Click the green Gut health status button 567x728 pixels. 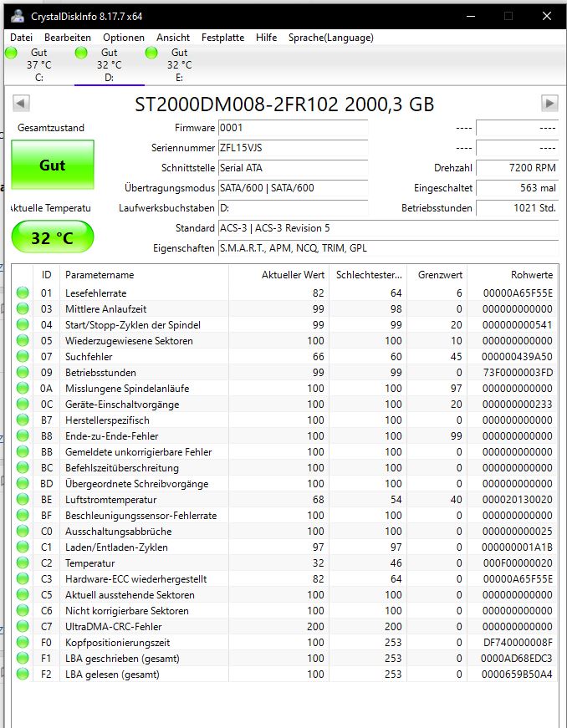[x=53, y=165]
